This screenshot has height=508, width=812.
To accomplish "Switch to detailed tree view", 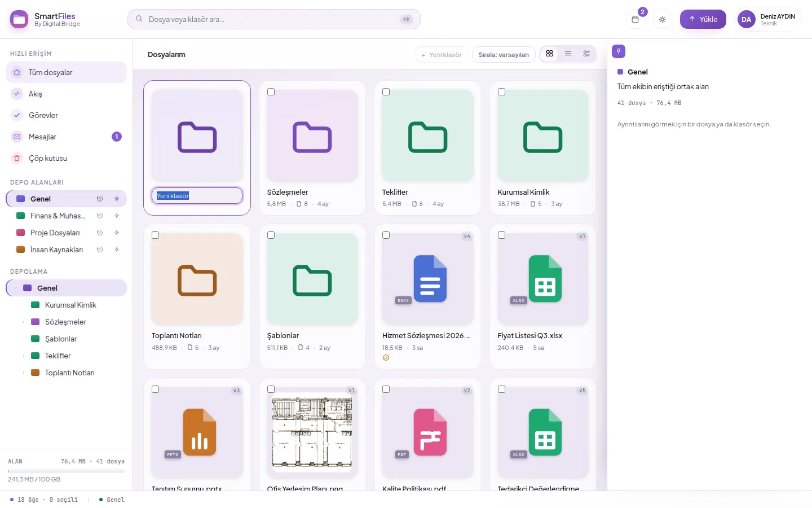I will pos(586,54).
